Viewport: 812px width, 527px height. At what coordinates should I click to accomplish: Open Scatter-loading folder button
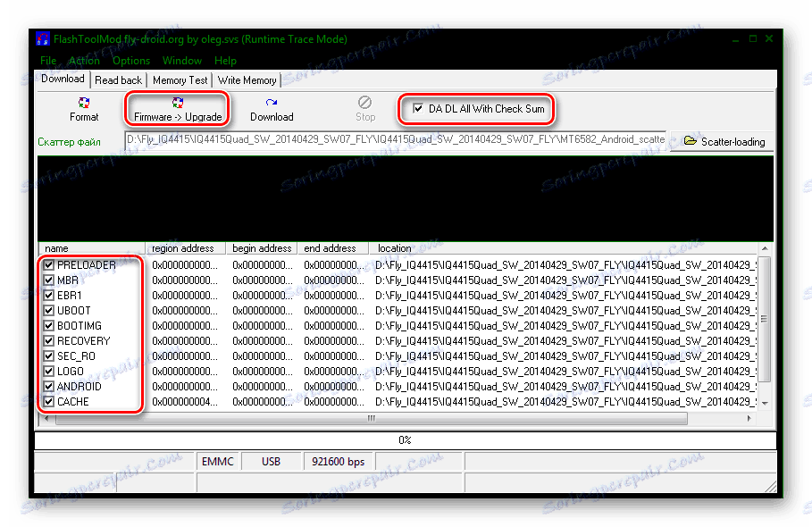(x=724, y=141)
